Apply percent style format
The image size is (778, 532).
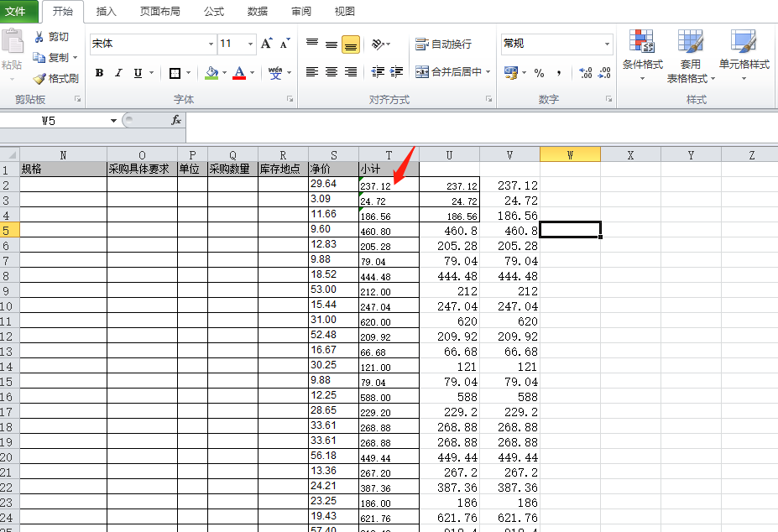[540, 74]
